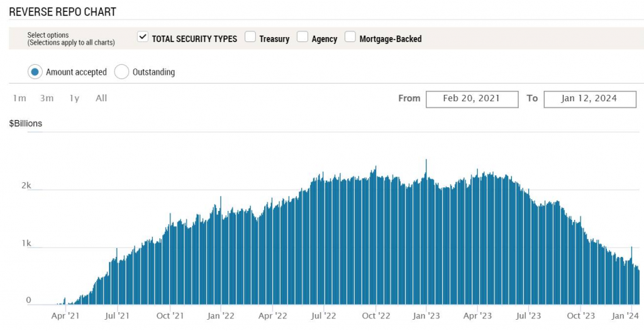Click the $Billions axis title
The image size is (644, 331).
pos(26,124)
